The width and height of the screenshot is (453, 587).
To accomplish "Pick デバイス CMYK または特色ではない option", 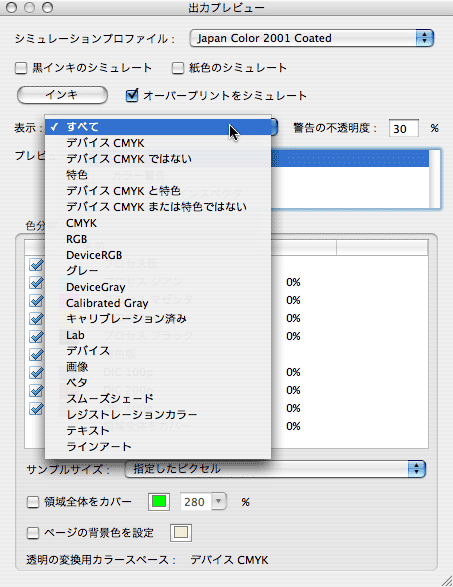I will tap(158, 207).
